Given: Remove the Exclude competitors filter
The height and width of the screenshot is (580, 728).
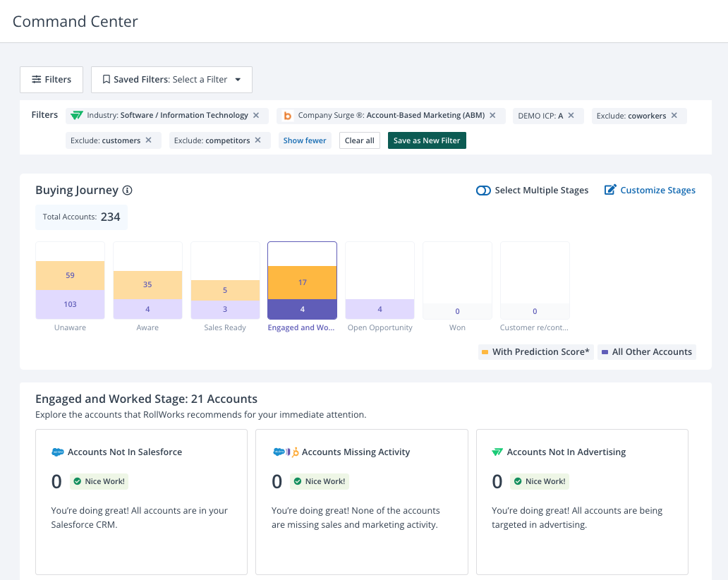Looking at the screenshot, I should pyautogui.click(x=258, y=140).
